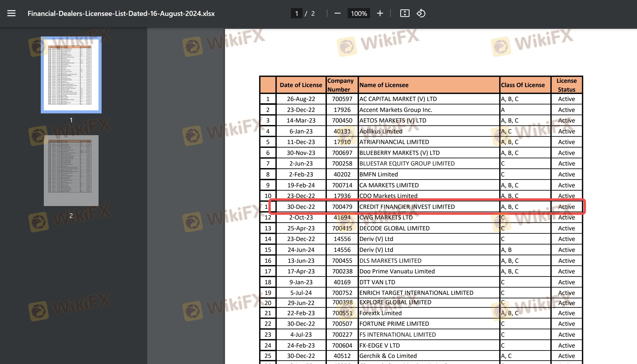The height and width of the screenshot is (364, 637).
Task: Click CREDIT FINANCIER INVEST LIMITED row
Action: coord(407,207)
